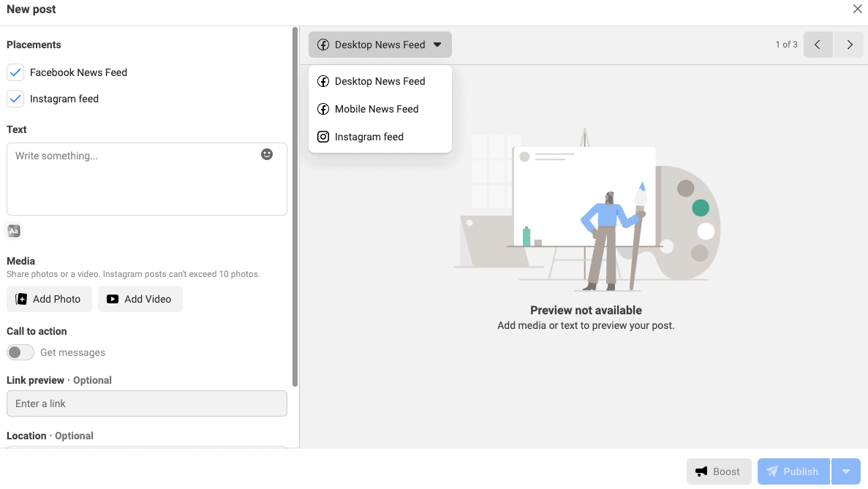The width and height of the screenshot is (868, 489).
Task: Go to the next preview
Action: coord(849,45)
